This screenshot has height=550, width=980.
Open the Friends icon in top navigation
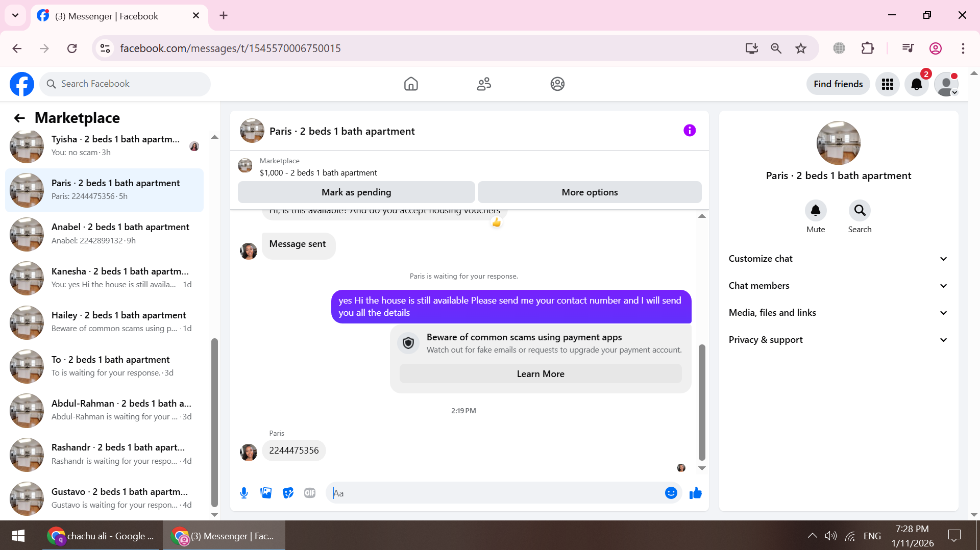click(x=484, y=84)
